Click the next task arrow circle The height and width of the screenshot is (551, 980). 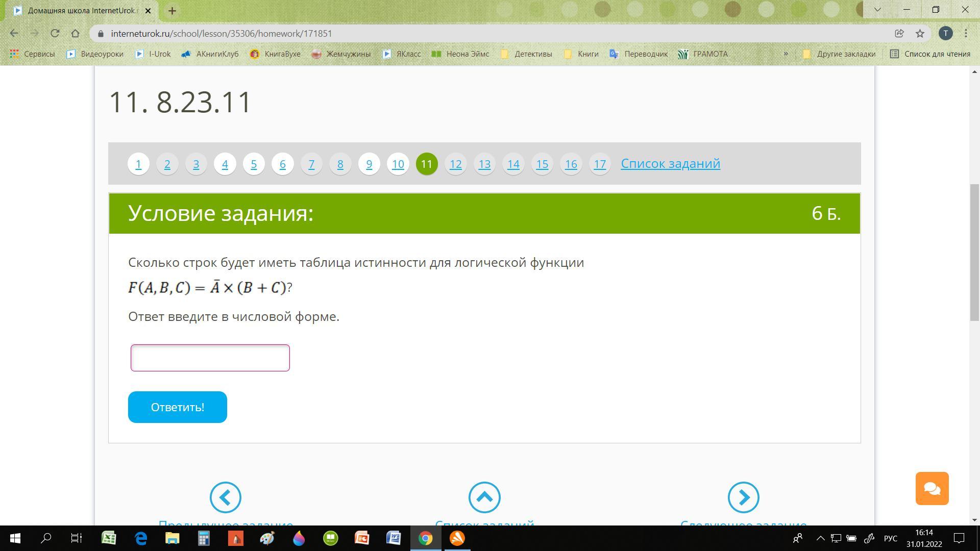[x=743, y=497]
